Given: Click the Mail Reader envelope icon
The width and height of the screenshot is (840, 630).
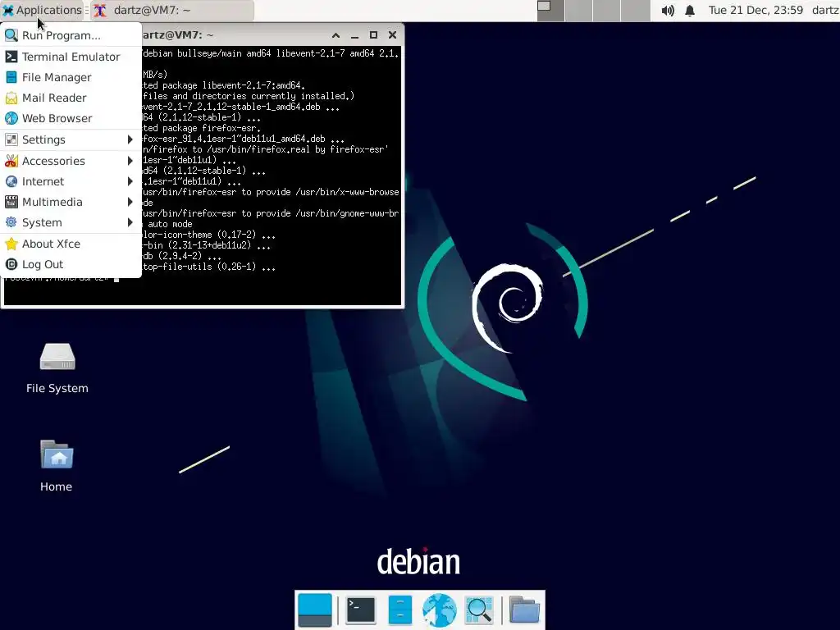Looking at the screenshot, I should click(x=11, y=98).
